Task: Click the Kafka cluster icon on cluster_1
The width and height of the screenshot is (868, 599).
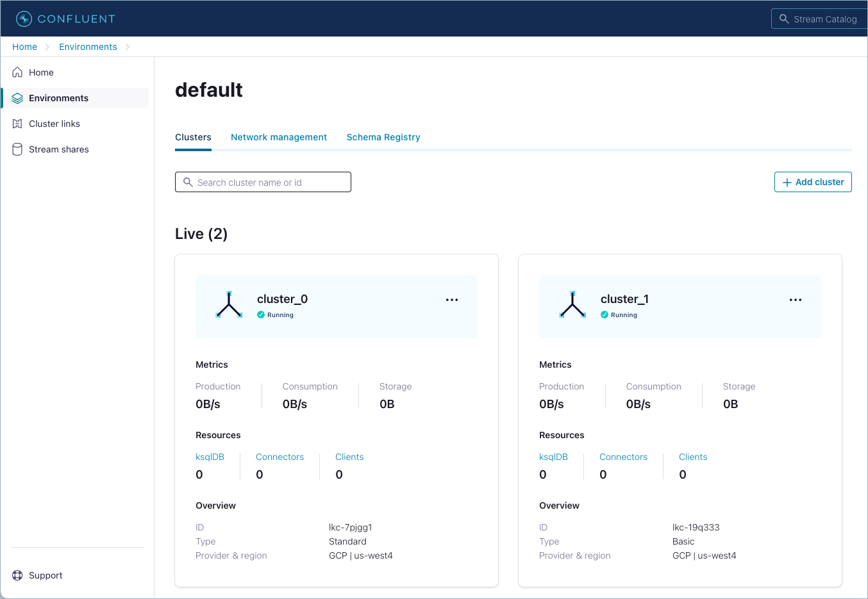Action: point(572,305)
